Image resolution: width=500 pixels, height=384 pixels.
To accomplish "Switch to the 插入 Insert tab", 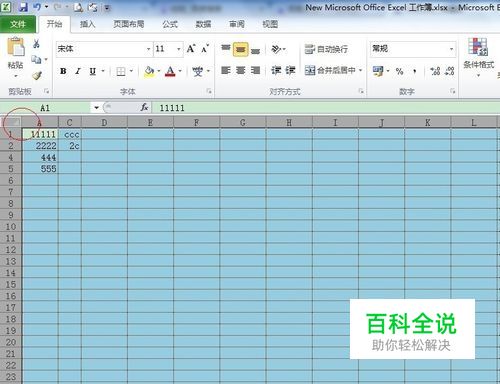I will [x=88, y=24].
